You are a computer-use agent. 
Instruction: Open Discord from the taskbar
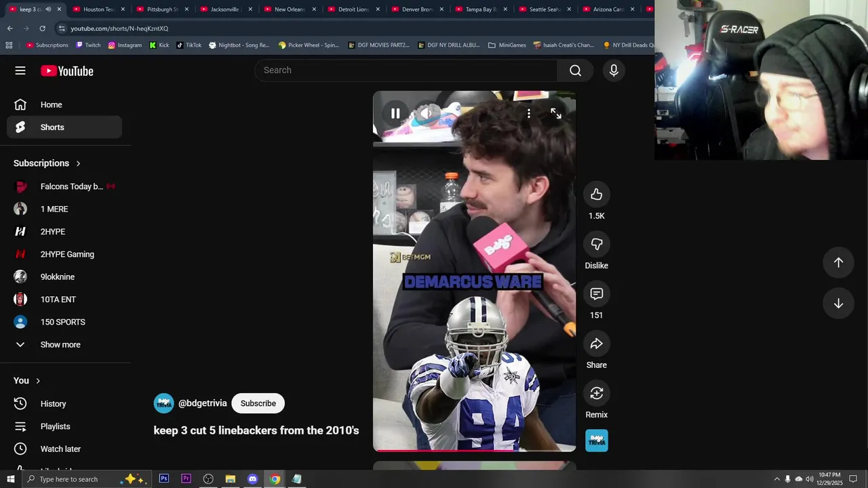[252, 479]
